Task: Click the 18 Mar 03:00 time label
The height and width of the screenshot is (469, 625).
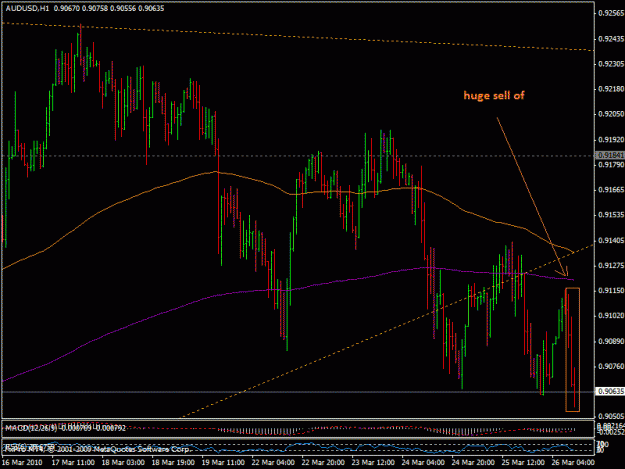Action: 123,463
